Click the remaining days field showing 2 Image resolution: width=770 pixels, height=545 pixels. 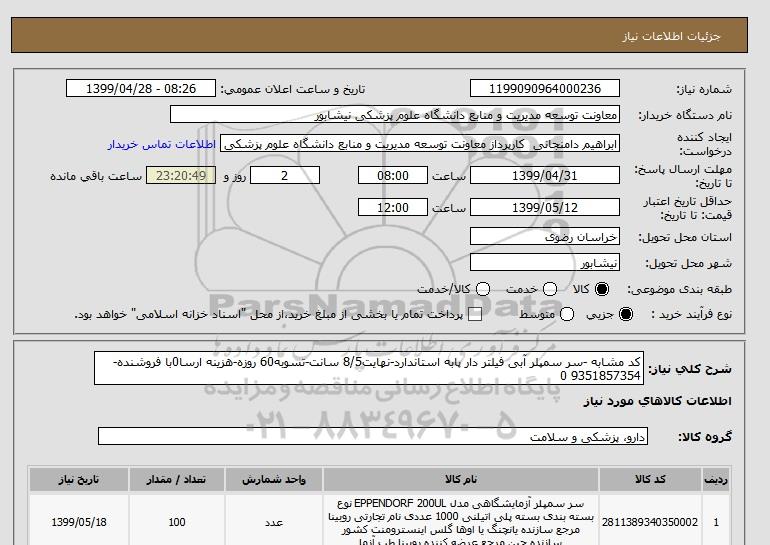(x=285, y=175)
